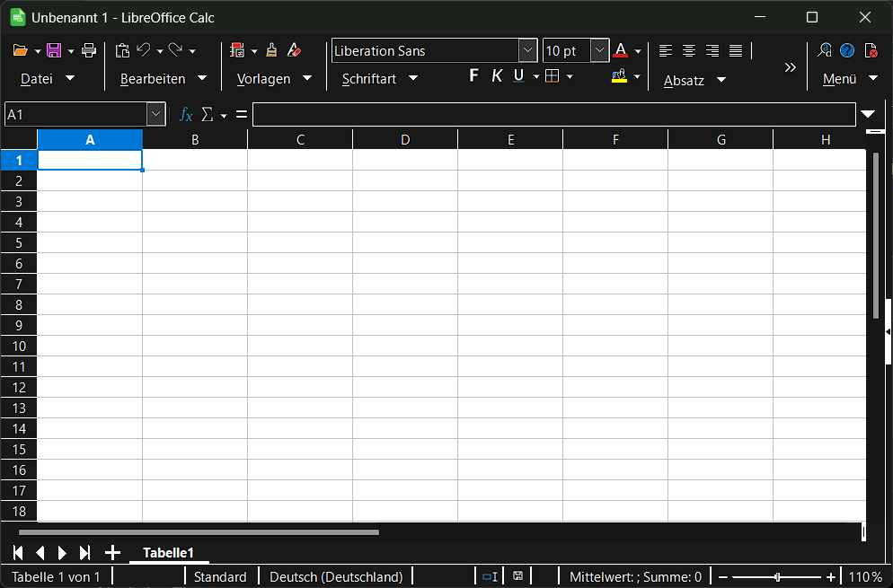Add a new sheet with the plus icon

click(113, 553)
